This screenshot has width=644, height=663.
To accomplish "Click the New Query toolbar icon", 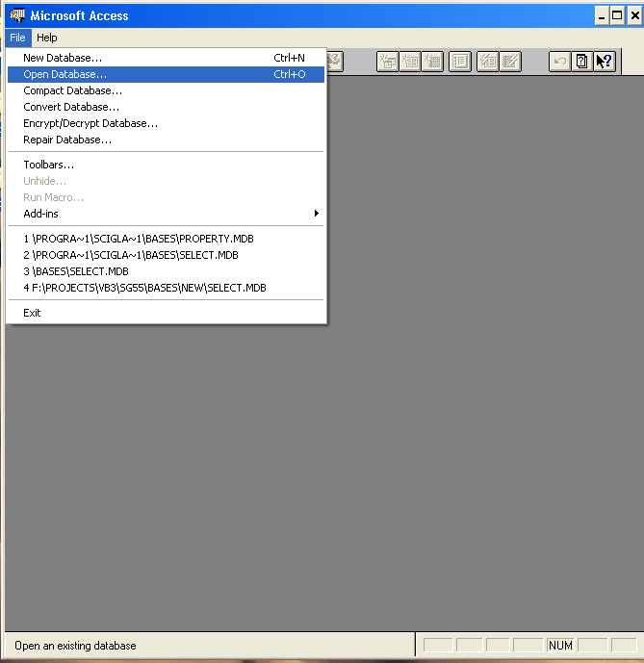I will (387, 62).
